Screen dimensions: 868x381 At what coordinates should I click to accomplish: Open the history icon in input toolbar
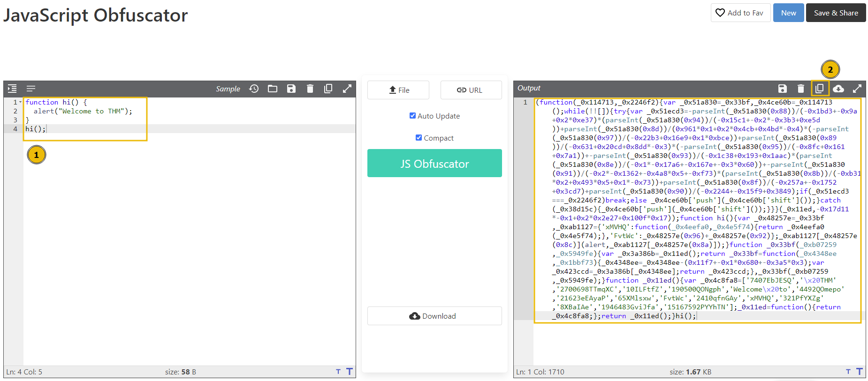point(254,89)
